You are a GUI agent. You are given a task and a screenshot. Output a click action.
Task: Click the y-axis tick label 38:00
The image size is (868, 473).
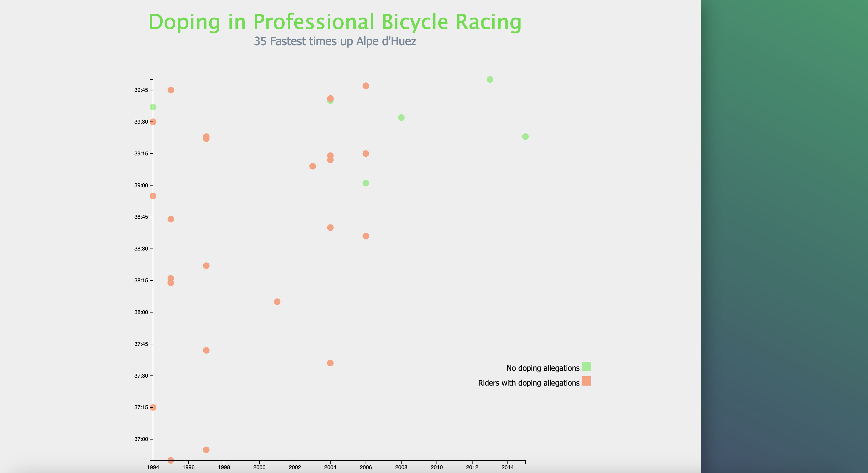click(x=141, y=312)
